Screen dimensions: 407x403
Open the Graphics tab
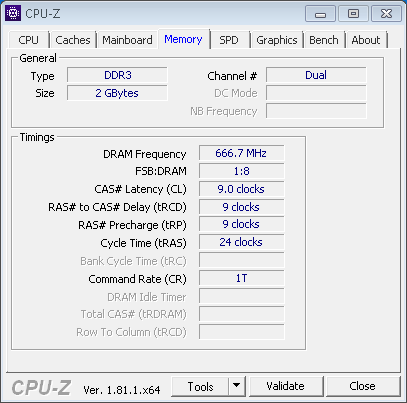pos(277,40)
